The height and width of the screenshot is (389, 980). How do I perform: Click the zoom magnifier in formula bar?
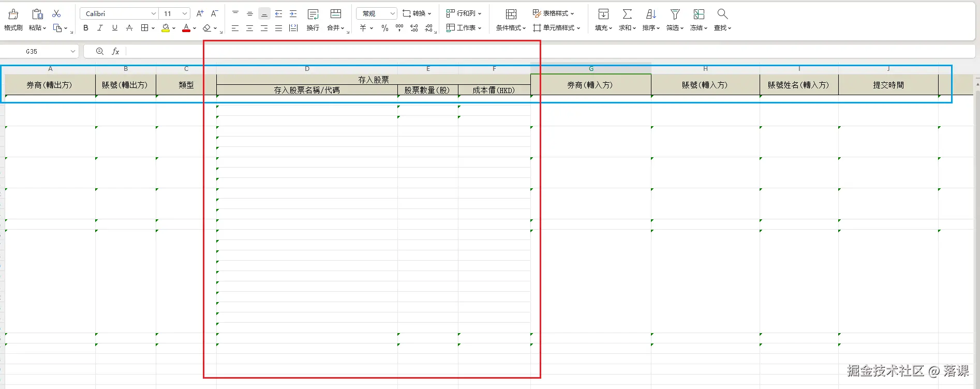100,51
